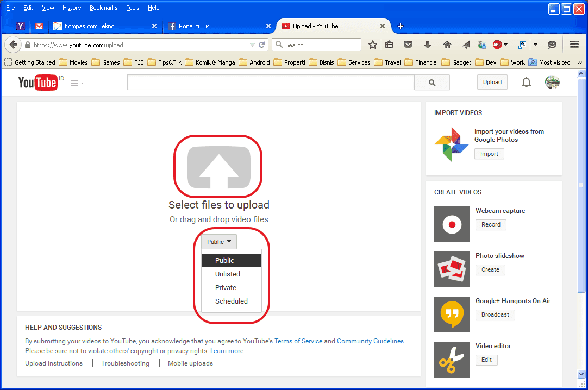Select Scheduled in the privacy list
Screen dimensions: 588x390
click(232, 301)
